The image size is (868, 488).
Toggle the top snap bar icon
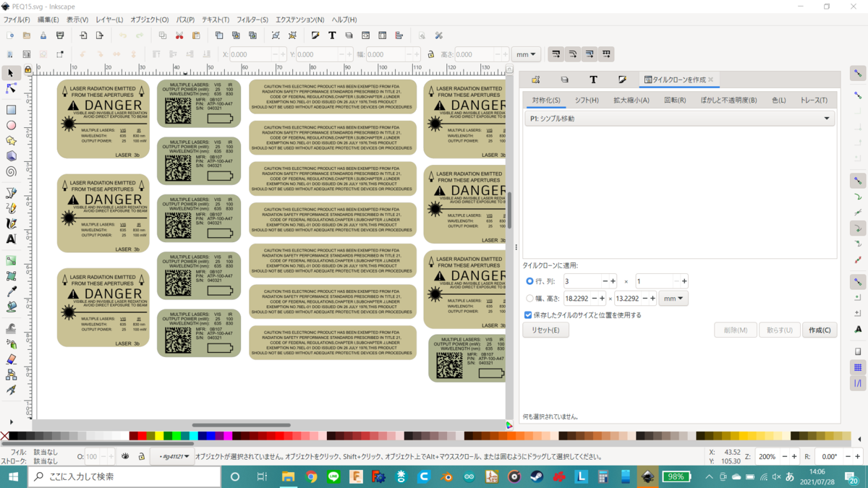tap(858, 73)
